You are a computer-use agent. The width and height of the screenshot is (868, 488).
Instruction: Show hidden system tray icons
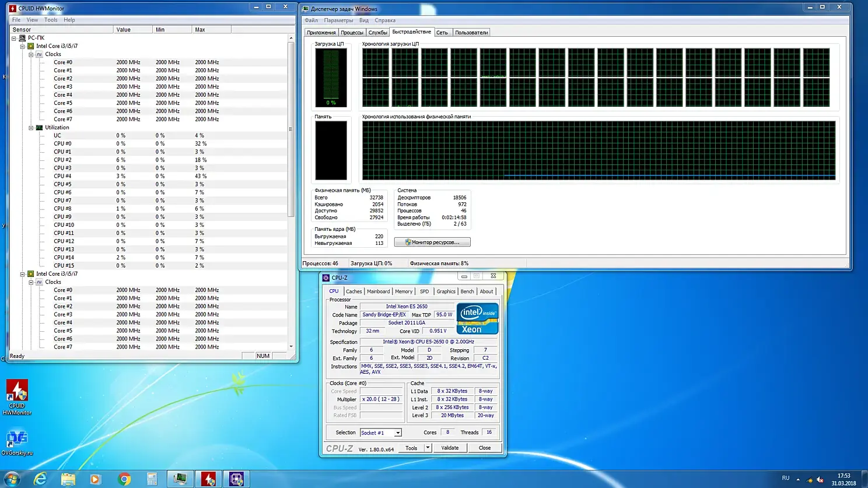point(798,479)
